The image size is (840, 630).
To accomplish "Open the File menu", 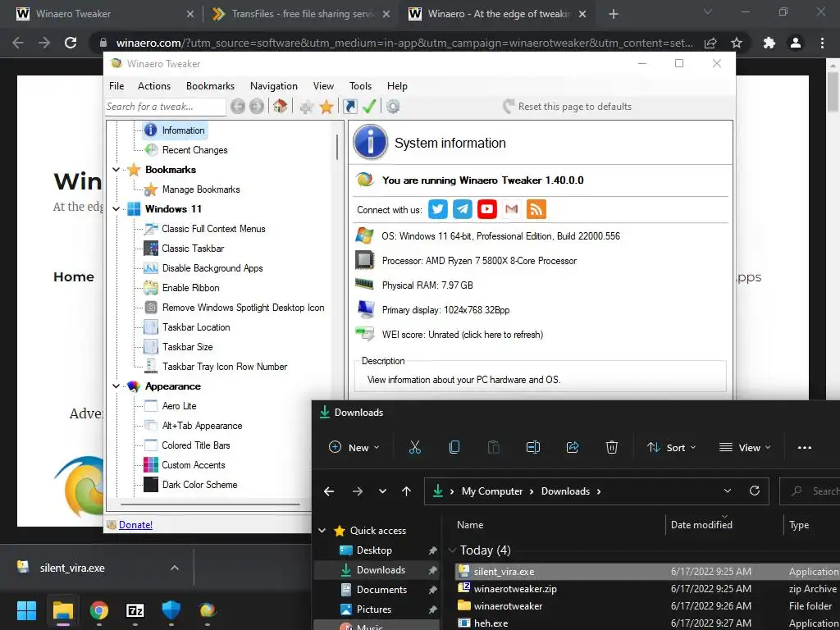I will pyautogui.click(x=116, y=85).
